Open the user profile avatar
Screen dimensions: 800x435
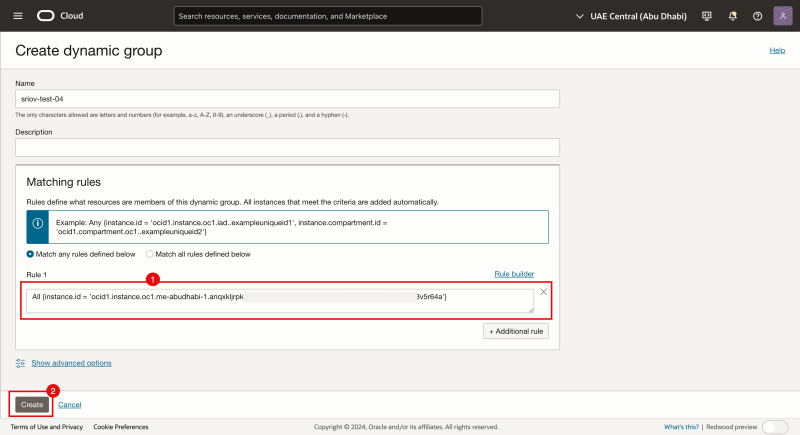(782, 16)
